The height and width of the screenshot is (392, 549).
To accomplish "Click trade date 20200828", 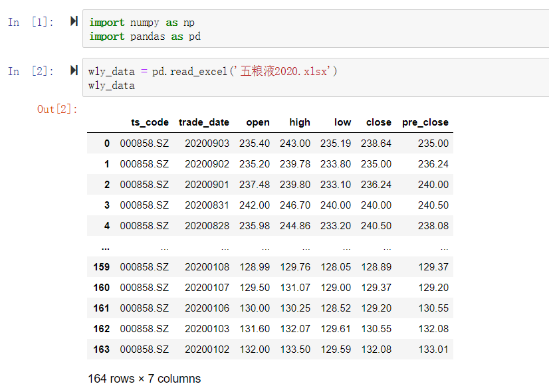I will 207,226.
